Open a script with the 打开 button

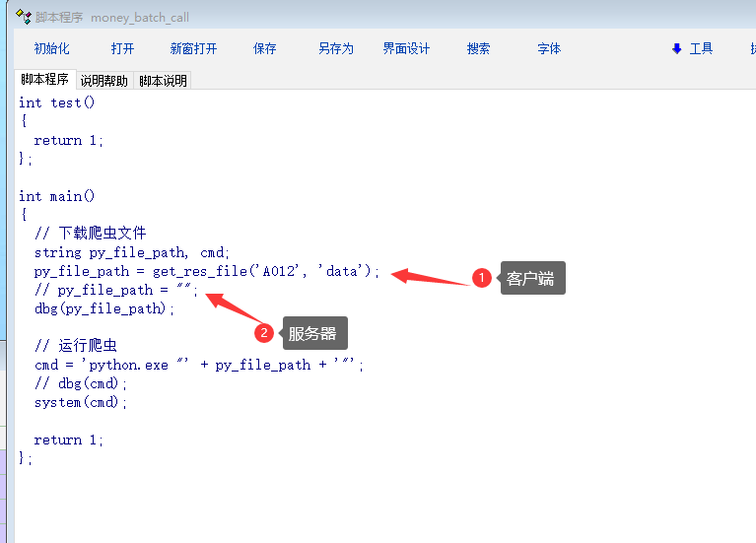122,49
